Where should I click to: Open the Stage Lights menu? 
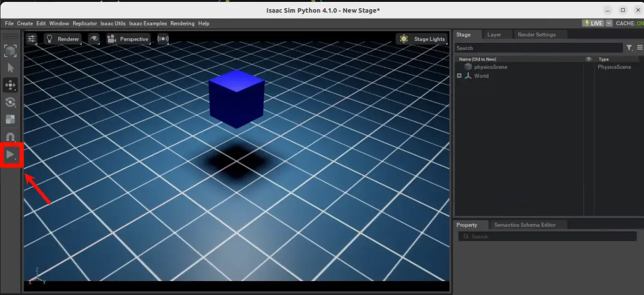click(x=423, y=39)
